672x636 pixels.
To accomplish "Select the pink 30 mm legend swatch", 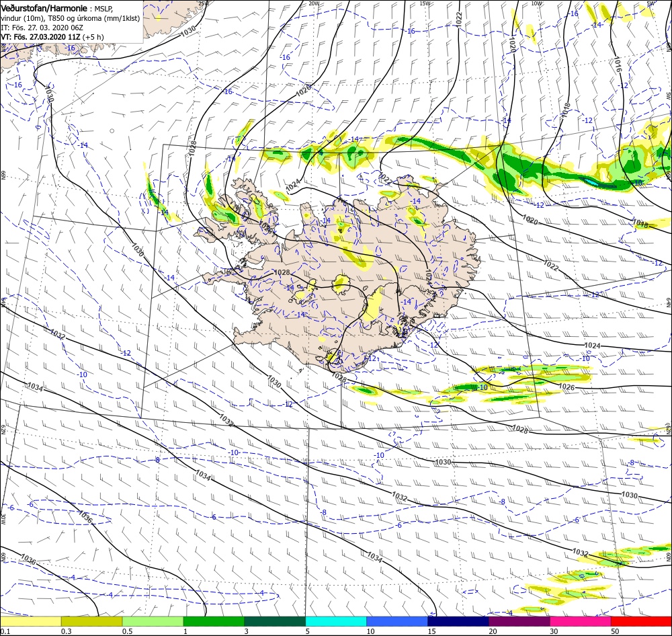I will click(581, 621).
